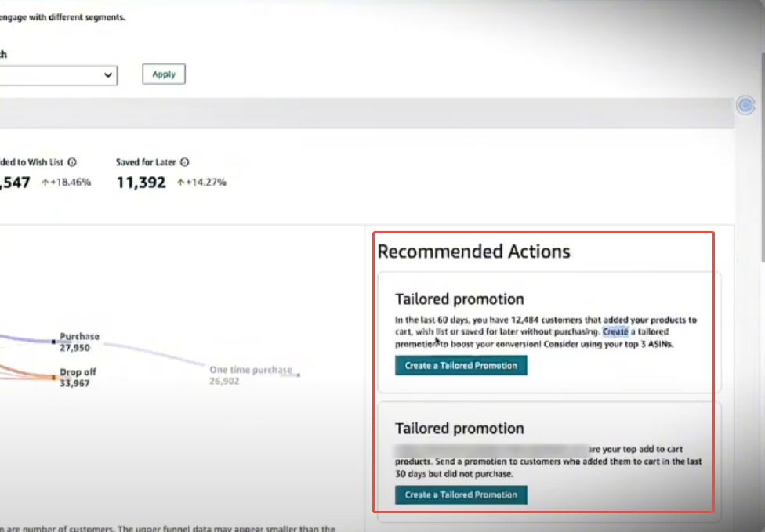This screenshot has width=765, height=532.
Task: Click the vertical scrollbar thumb on the right
Action: coord(760,125)
